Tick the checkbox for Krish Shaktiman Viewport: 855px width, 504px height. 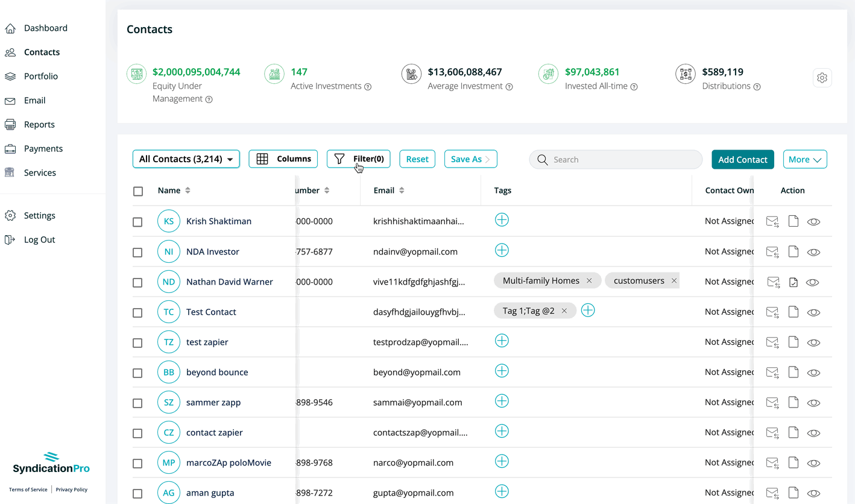(x=137, y=222)
